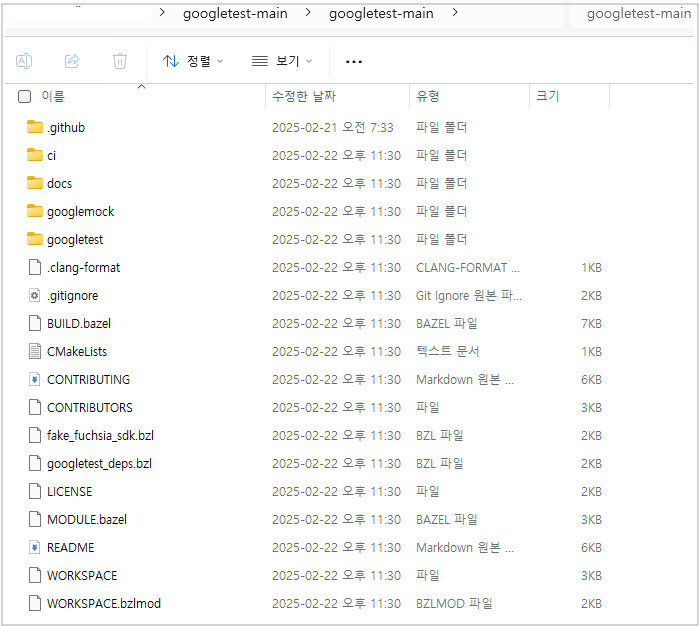Viewport: 699px width, 626px height.
Task: Sort by the 유형 column header
Action: click(428, 96)
